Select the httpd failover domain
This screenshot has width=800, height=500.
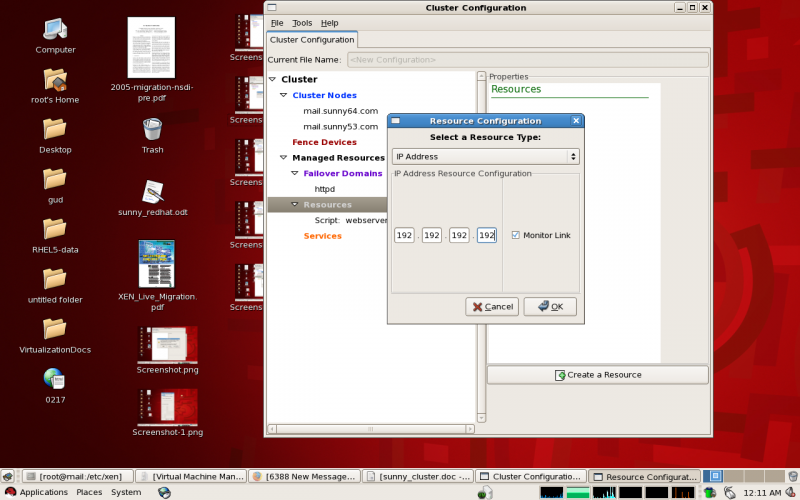point(325,189)
